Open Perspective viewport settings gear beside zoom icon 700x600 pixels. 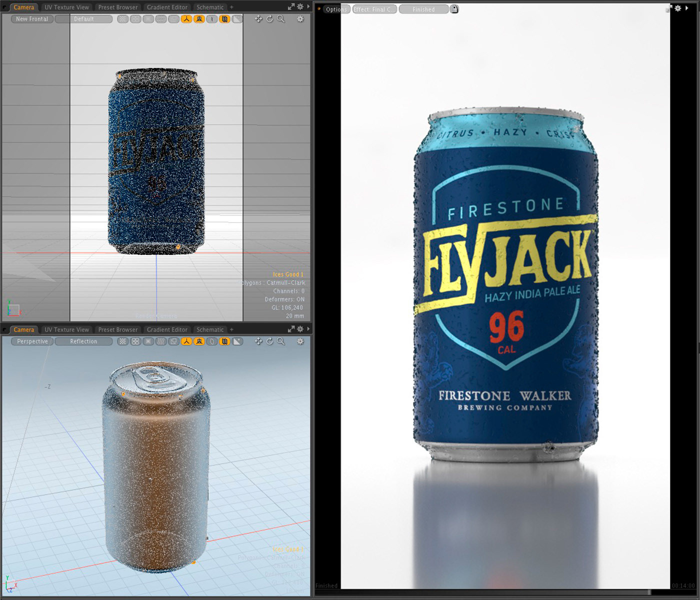pos(300,341)
